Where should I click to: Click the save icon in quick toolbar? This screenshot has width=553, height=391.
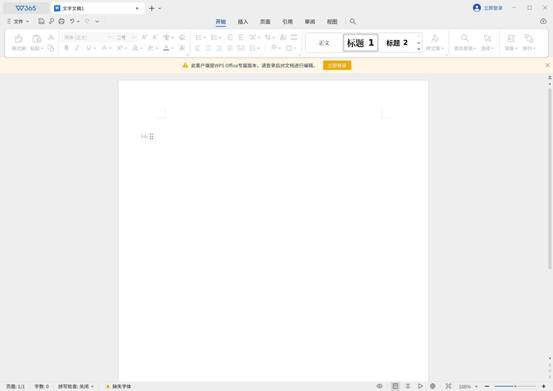tap(41, 21)
